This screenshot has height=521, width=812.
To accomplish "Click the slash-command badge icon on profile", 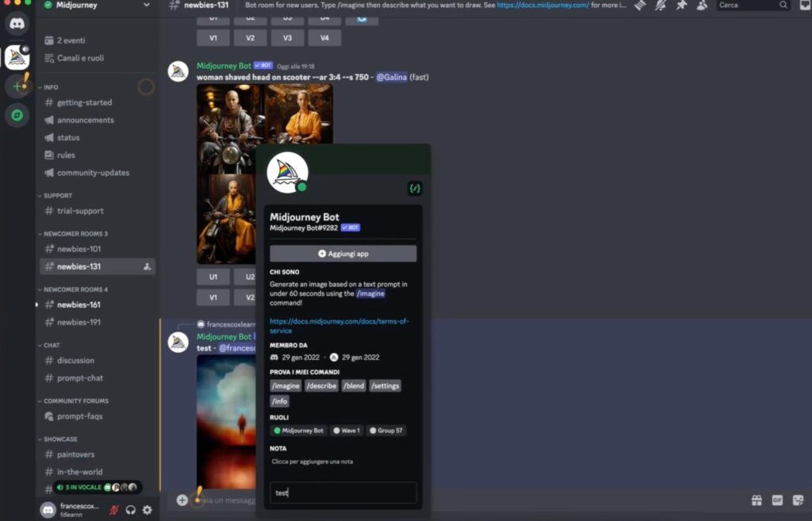I will tap(415, 189).
